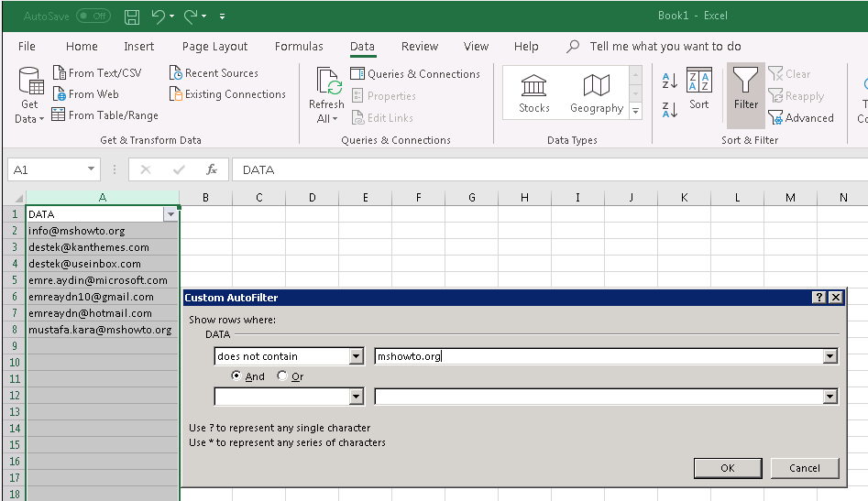
Task: Click Edit Links command
Action: click(382, 118)
